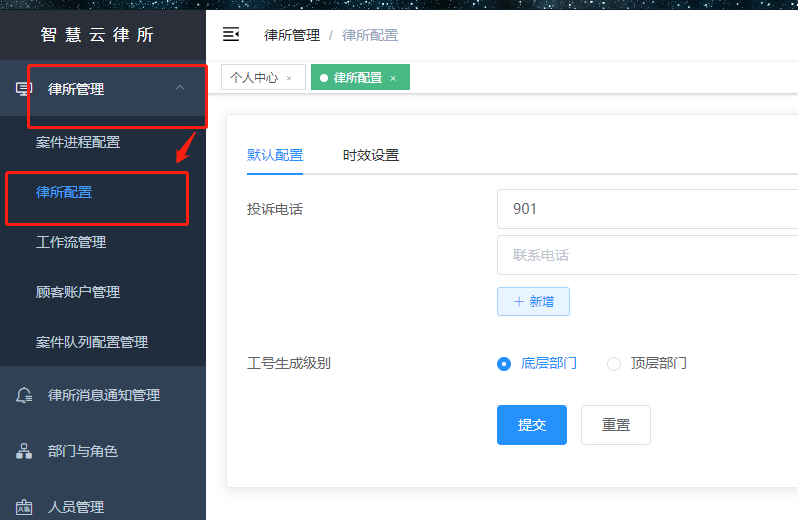Click the monitor icon beside 律所管理

pos(23,89)
